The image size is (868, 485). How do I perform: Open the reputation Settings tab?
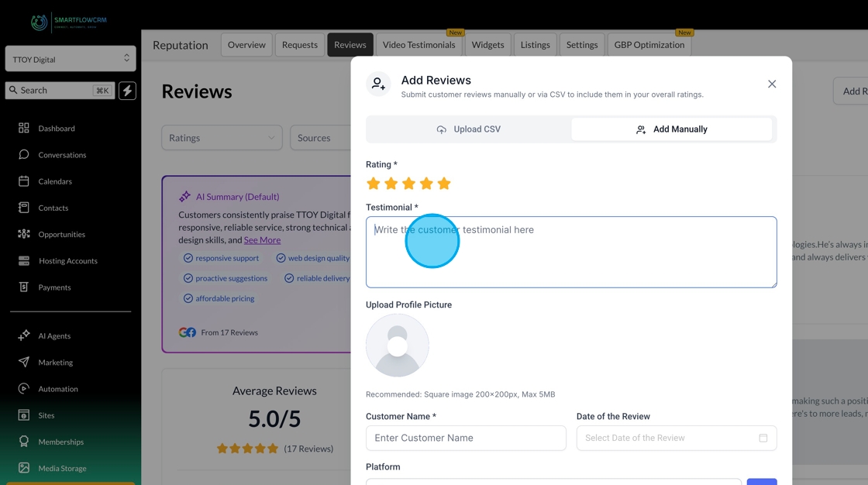point(582,45)
